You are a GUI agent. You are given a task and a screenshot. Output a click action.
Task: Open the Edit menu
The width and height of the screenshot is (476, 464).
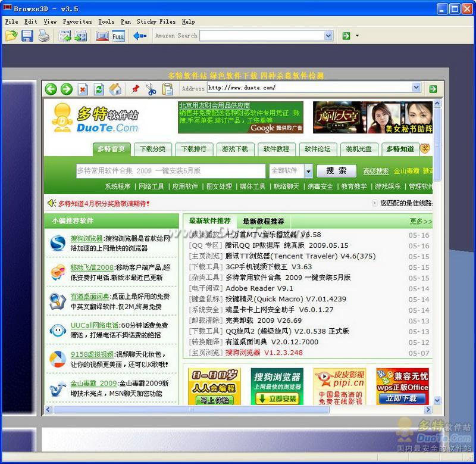tap(31, 21)
